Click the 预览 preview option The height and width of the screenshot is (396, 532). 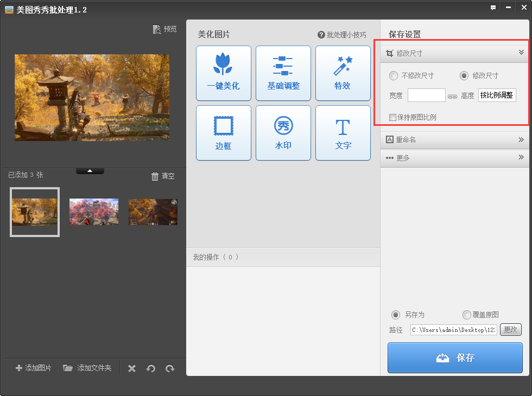(x=165, y=29)
